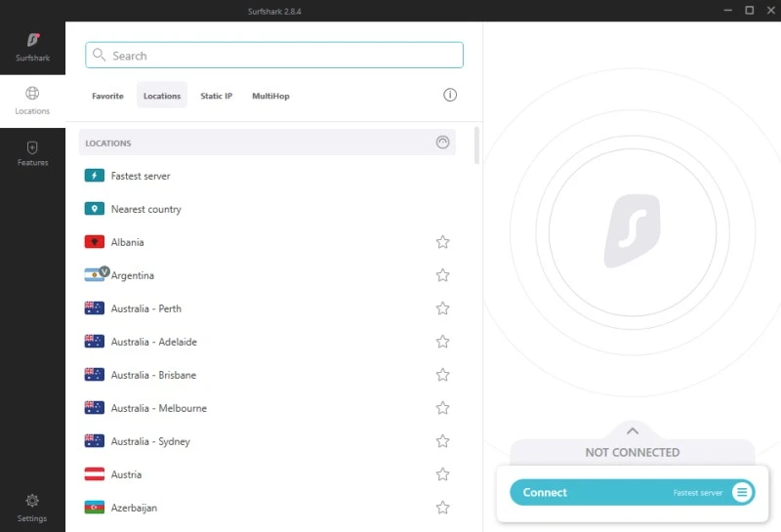Expand the connection panel chevron above Not Connected
781x532 pixels.
tap(632, 430)
